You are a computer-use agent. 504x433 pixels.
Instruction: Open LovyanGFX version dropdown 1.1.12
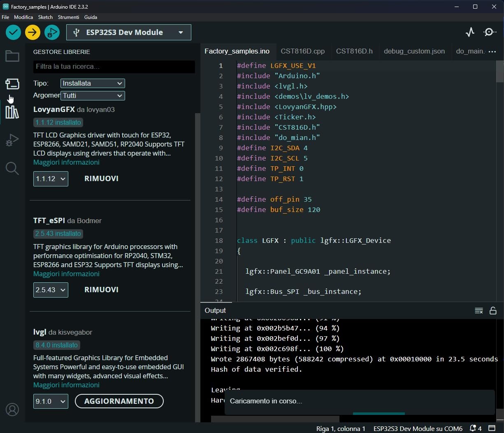click(x=51, y=179)
